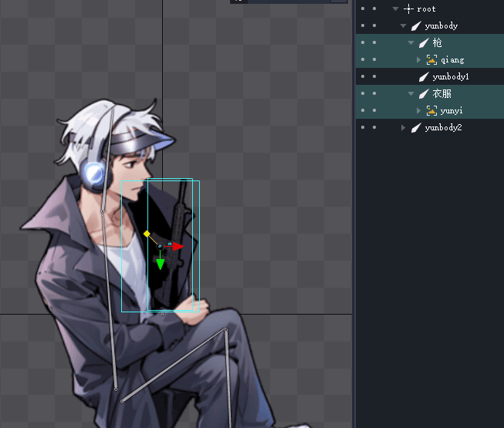Toggle the left dot in the qiang row
Screen dimensions: 504x428
pos(363,60)
